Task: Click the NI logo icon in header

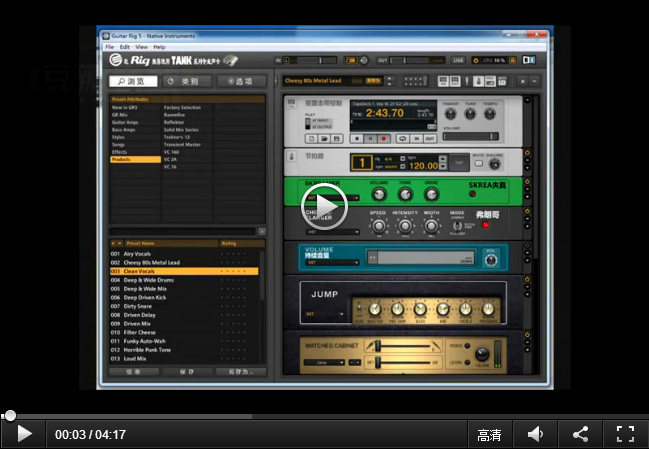Action: point(529,60)
